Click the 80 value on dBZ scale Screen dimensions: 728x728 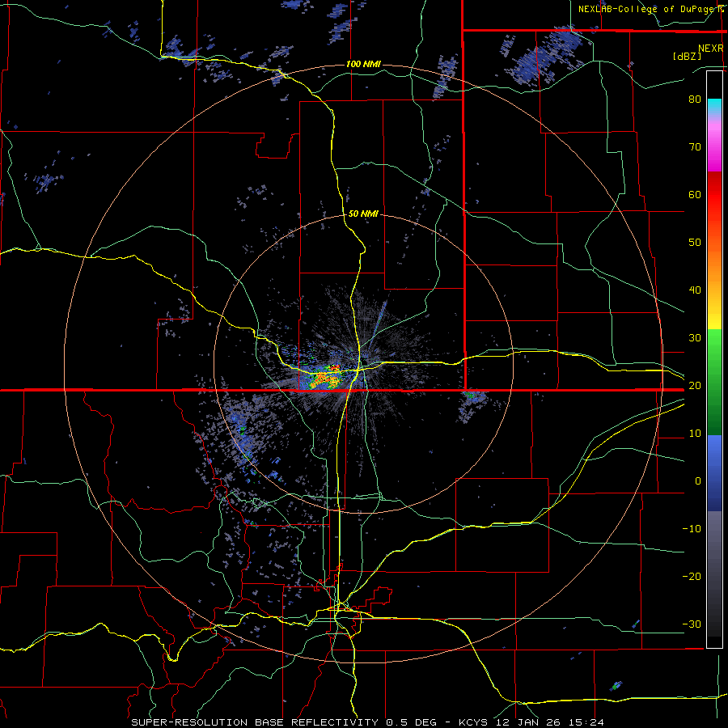coord(695,99)
